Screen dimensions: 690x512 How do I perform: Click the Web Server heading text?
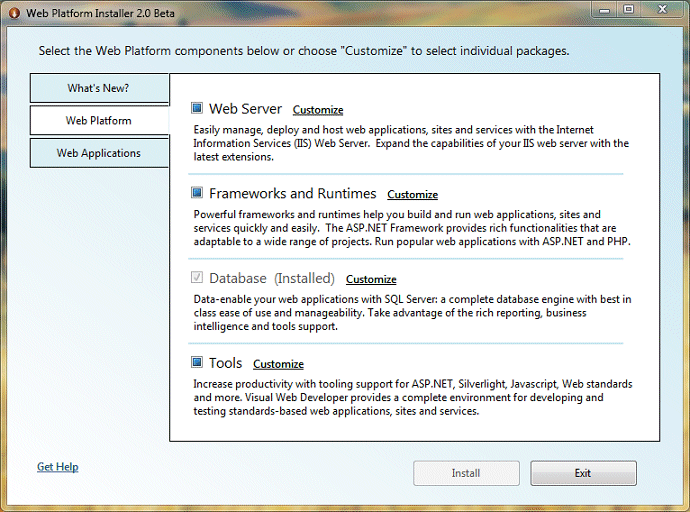pos(245,109)
